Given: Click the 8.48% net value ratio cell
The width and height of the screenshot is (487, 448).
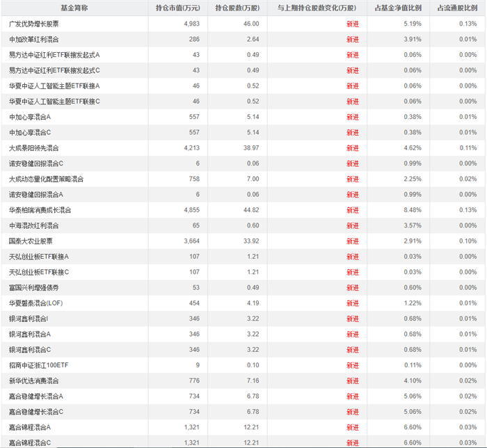Looking at the screenshot, I should click(x=413, y=210).
